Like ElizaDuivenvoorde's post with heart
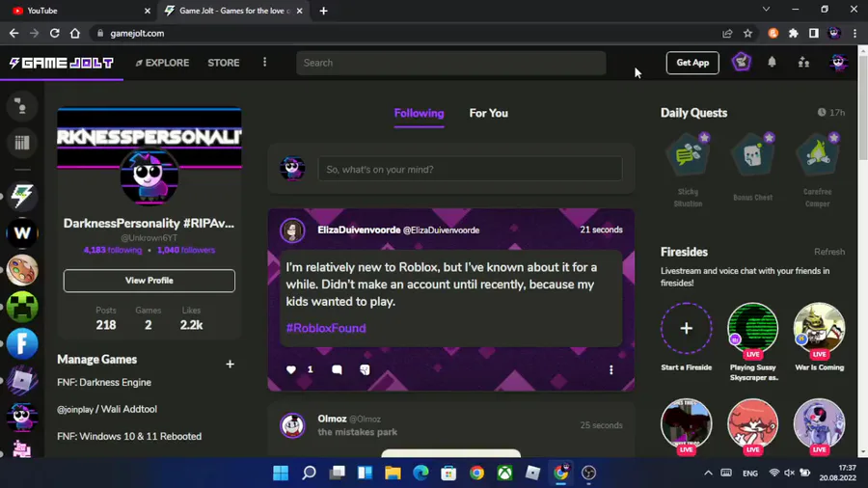The height and width of the screenshot is (488, 868). point(291,369)
